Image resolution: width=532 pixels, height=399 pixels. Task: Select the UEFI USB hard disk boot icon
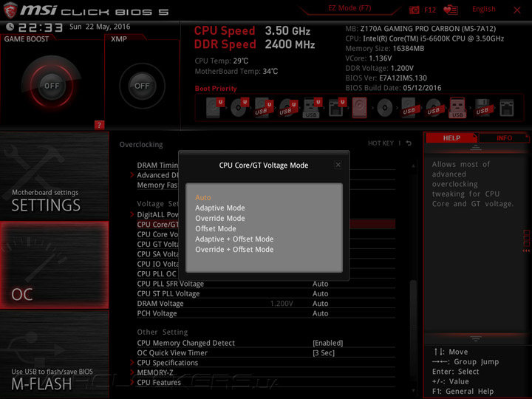click(x=264, y=108)
